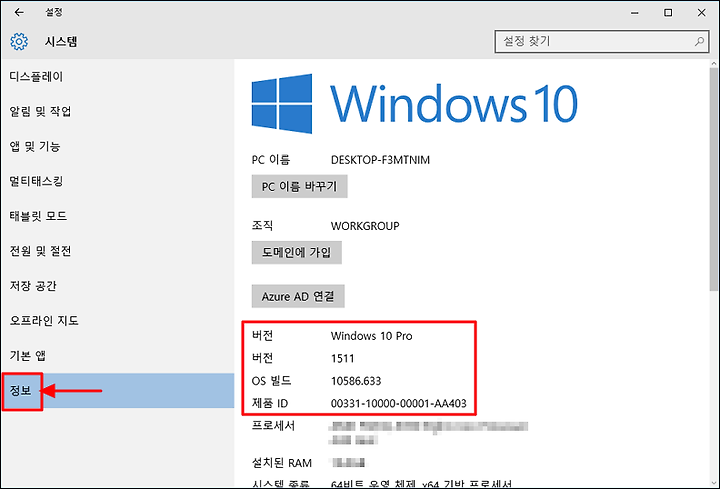Click the Windows 10 Pro value
The image size is (720, 489).
click(371, 336)
